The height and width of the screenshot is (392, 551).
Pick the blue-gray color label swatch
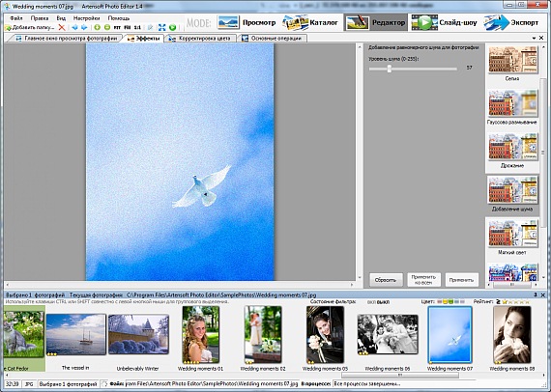tap(456, 301)
